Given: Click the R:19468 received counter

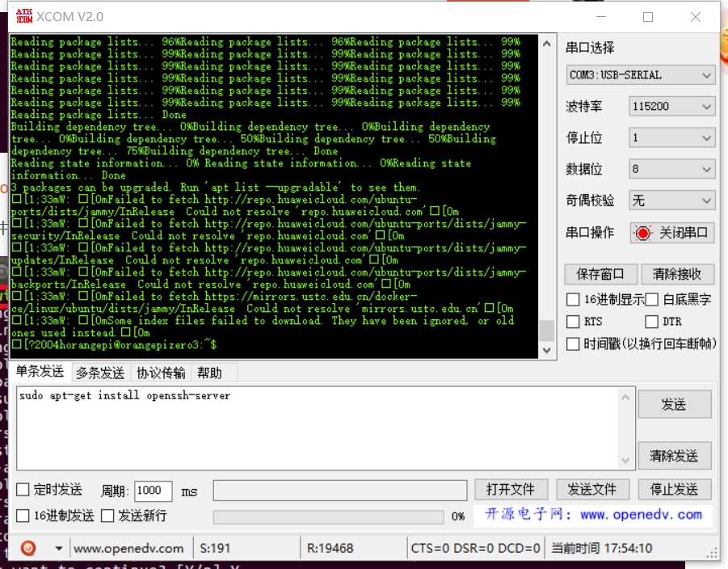Looking at the screenshot, I should [330, 549].
